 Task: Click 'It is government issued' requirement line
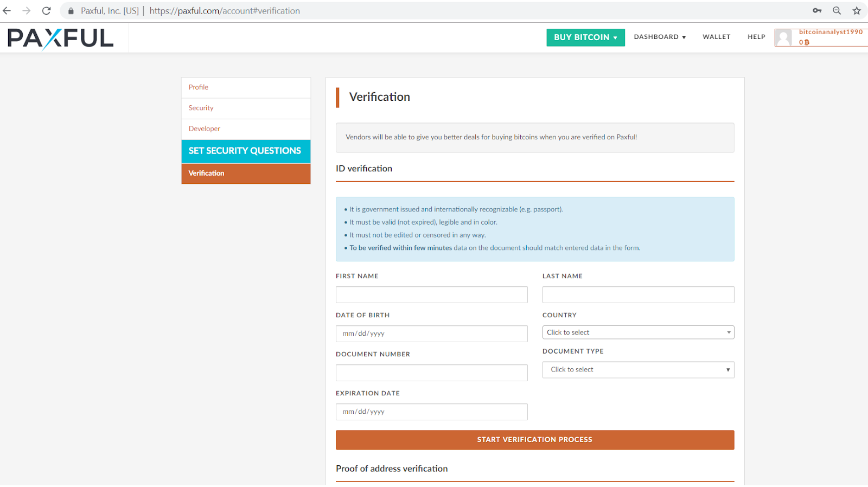pyautogui.click(x=456, y=209)
